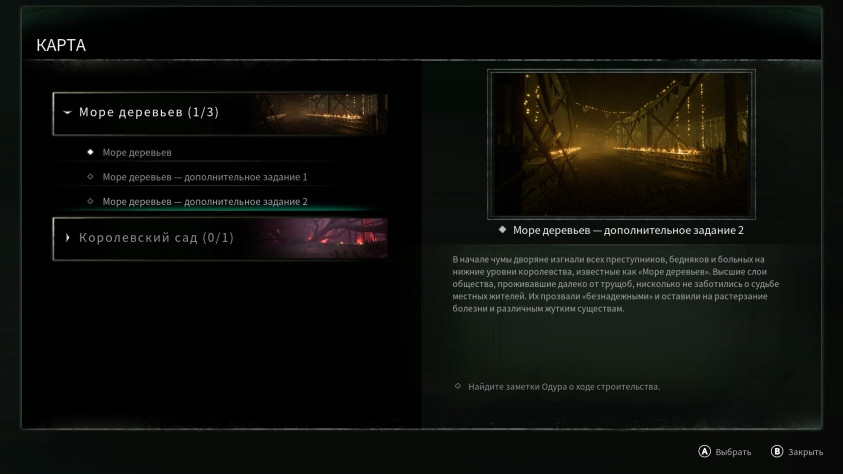Select Море деревьев — дополнительное задание 1
The height and width of the screenshot is (474, 843).
(x=205, y=177)
